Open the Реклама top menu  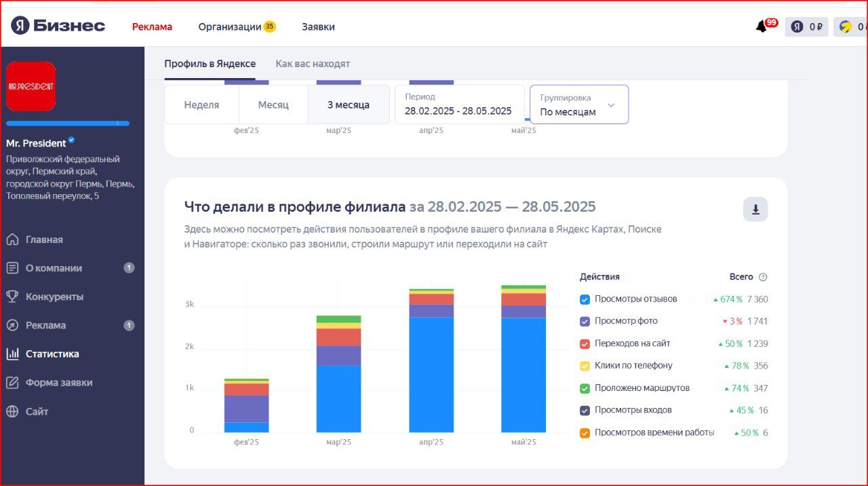[x=152, y=26]
